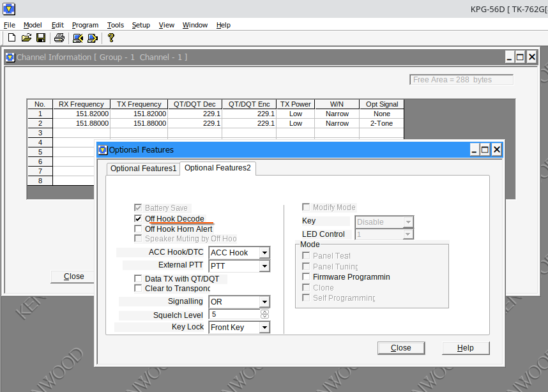Click the Print icon in the toolbar
This screenshot has height=392, width=548.
(x=59, y=38)
